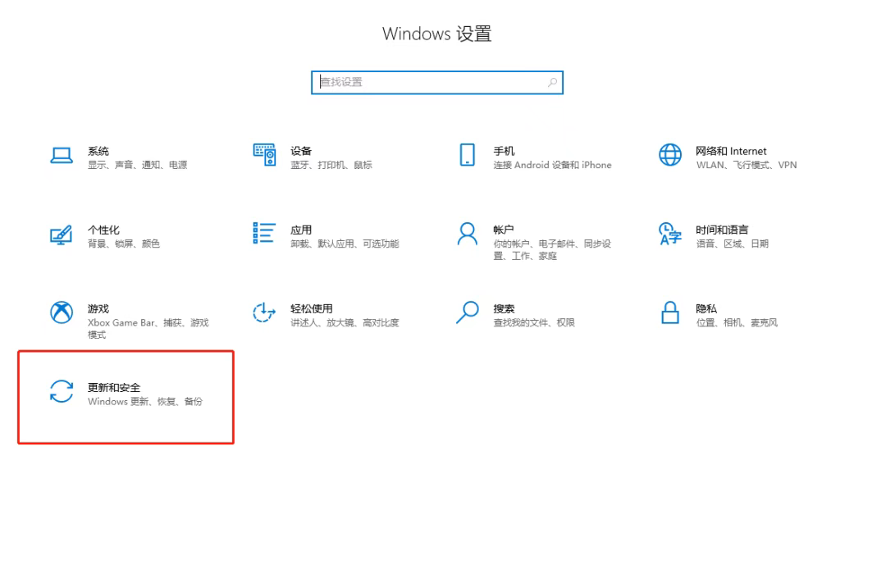Click 连接 Android 设备和 iPhone text

pyautogui.click(x=552, y=165)
